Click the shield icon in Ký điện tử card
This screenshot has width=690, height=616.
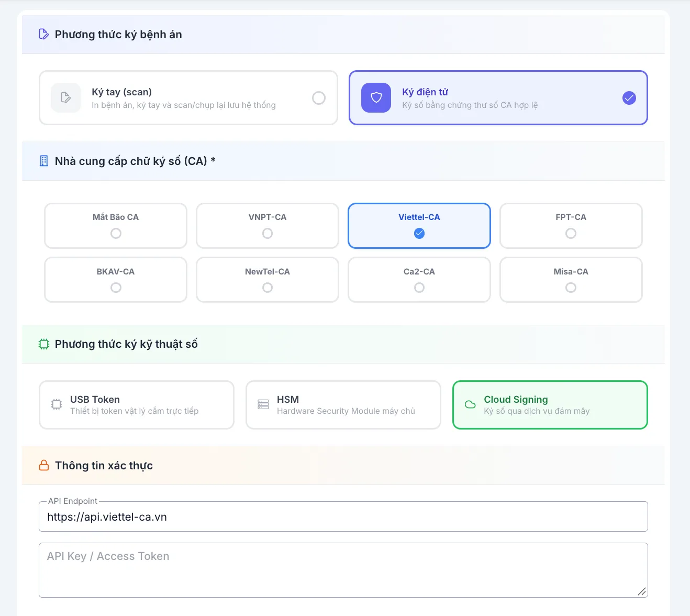click(376, 97)
